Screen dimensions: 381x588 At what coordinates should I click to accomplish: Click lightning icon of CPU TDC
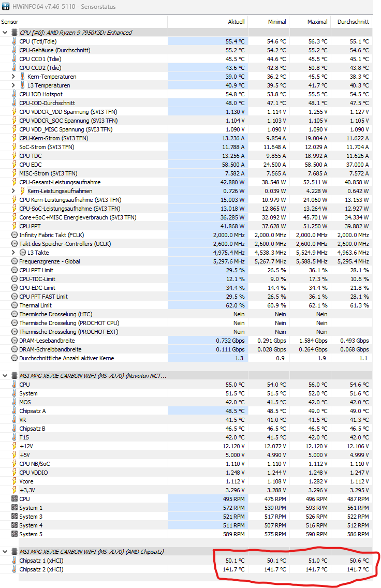tap(14, 156)
